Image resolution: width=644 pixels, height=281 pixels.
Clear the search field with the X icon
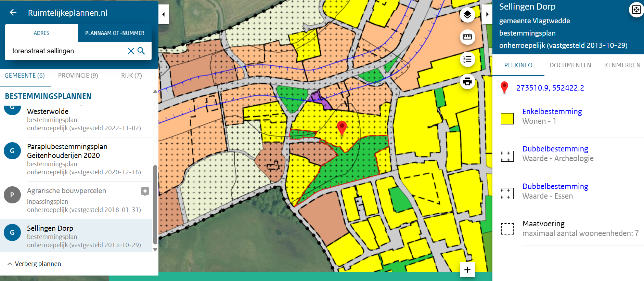click(x=131, y=51)
